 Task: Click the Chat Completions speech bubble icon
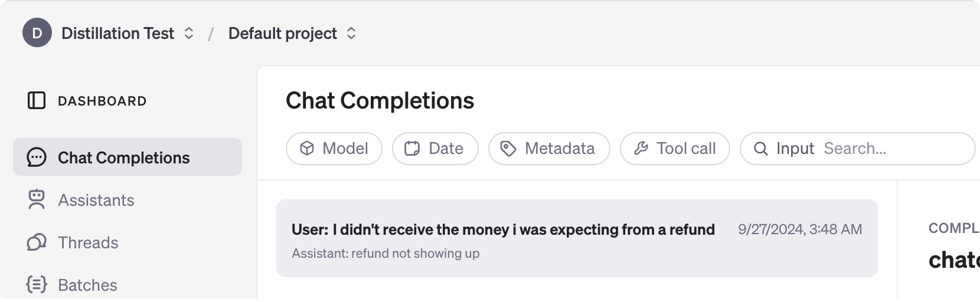tap(37, 157)
